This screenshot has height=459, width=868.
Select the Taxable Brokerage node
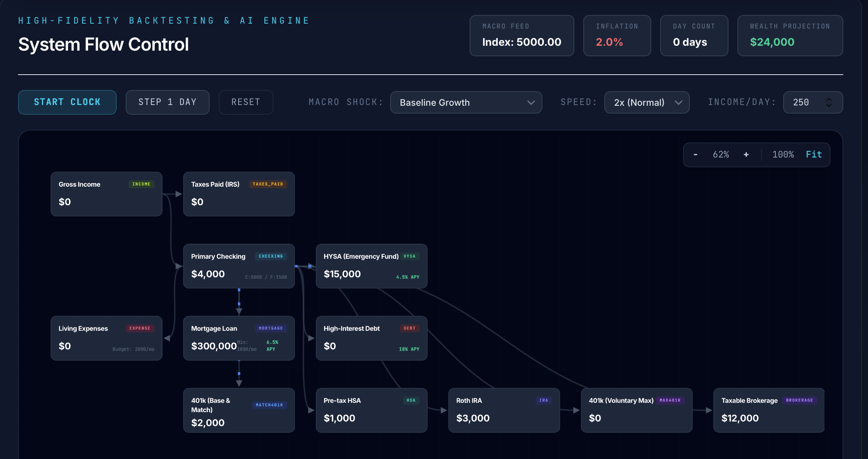pyautogui.click(x=769, y=410)
